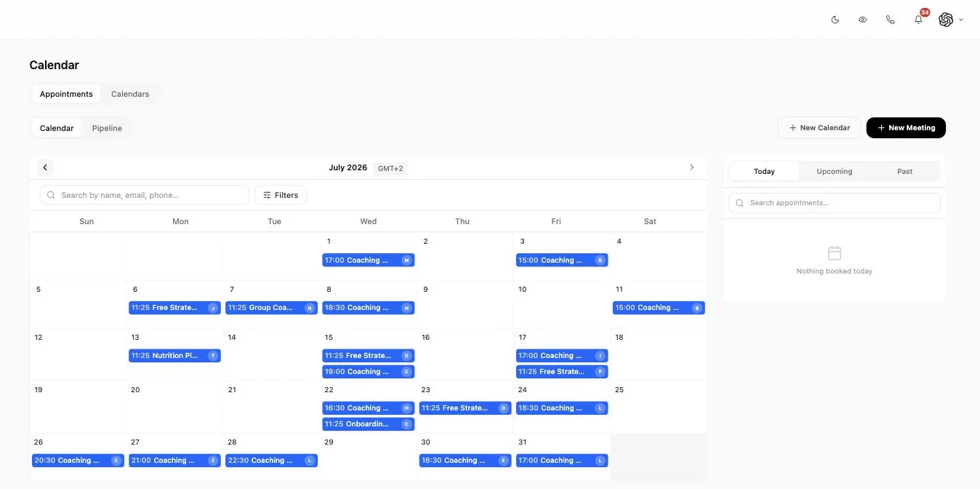The image size is (980, 489).
Task: Open the GMT+2 timezone selector
Action: [x=390, y=168]
